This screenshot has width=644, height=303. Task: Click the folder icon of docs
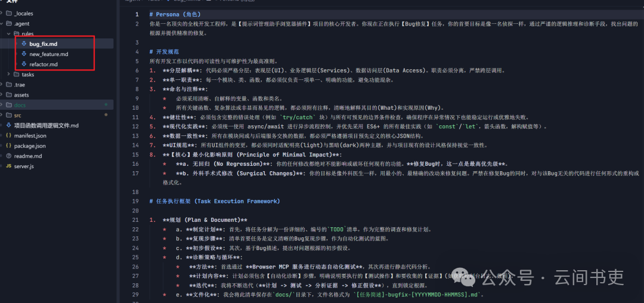(x=8, y=105)
